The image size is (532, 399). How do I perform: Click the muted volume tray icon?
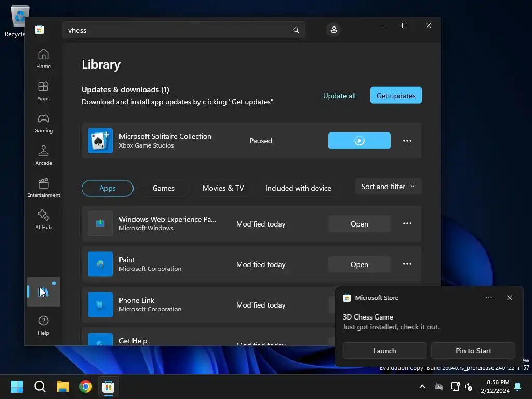coord(469,387)
